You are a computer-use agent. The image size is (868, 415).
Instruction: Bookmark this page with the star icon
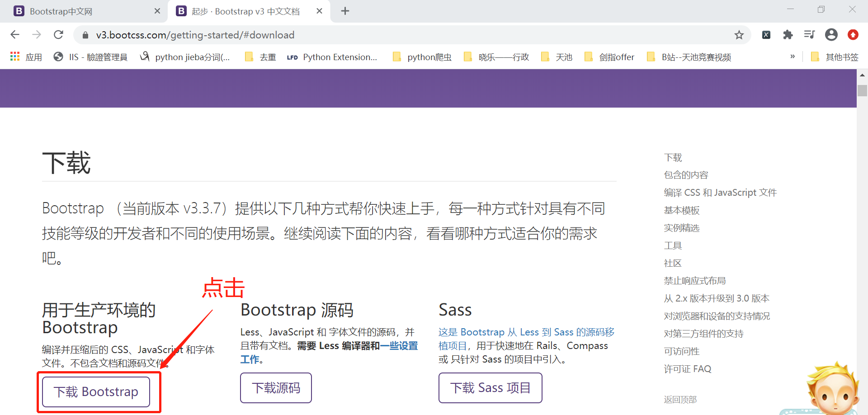pyautogui.click(x=739, y=35)
